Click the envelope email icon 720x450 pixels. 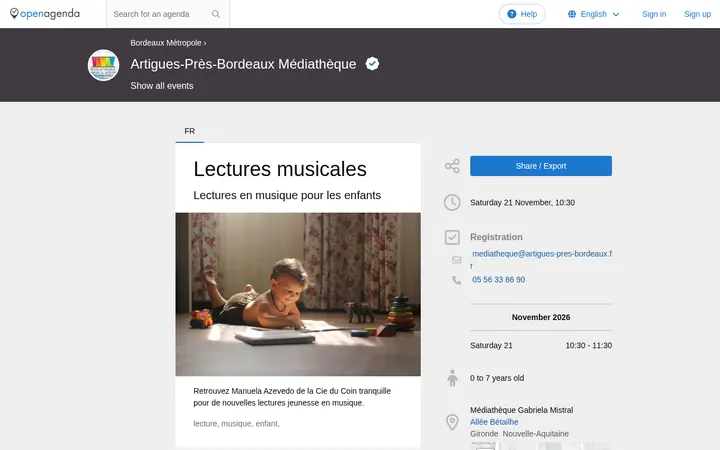(456, 260)
